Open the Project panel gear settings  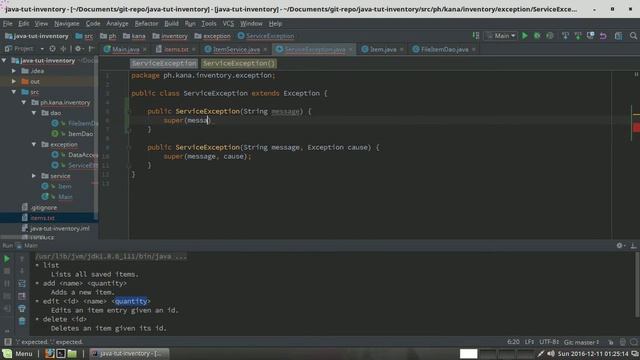tap(78, 49)
